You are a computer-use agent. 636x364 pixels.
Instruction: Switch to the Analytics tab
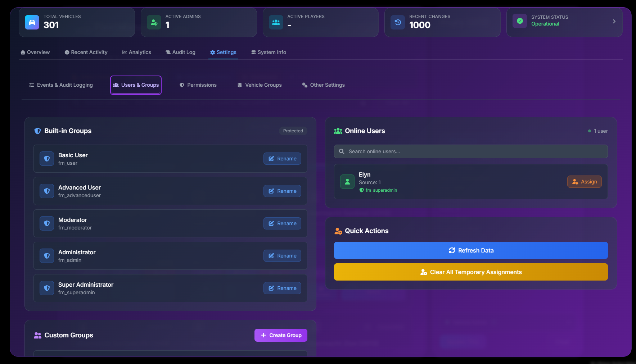pos(137,52)
